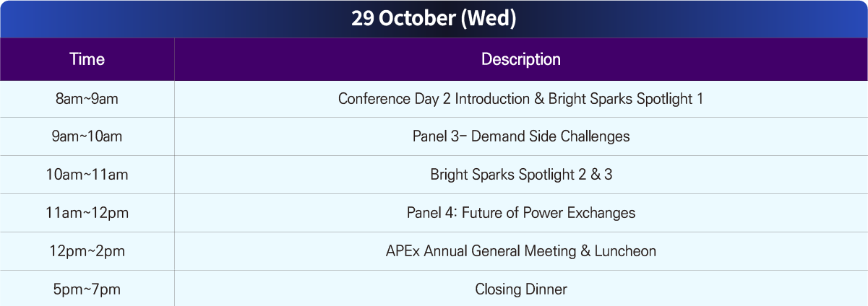Select APEx Annual General Meeting & Luncheon
The width and height of the screenshot is (868, 306).
coord(521,251)
